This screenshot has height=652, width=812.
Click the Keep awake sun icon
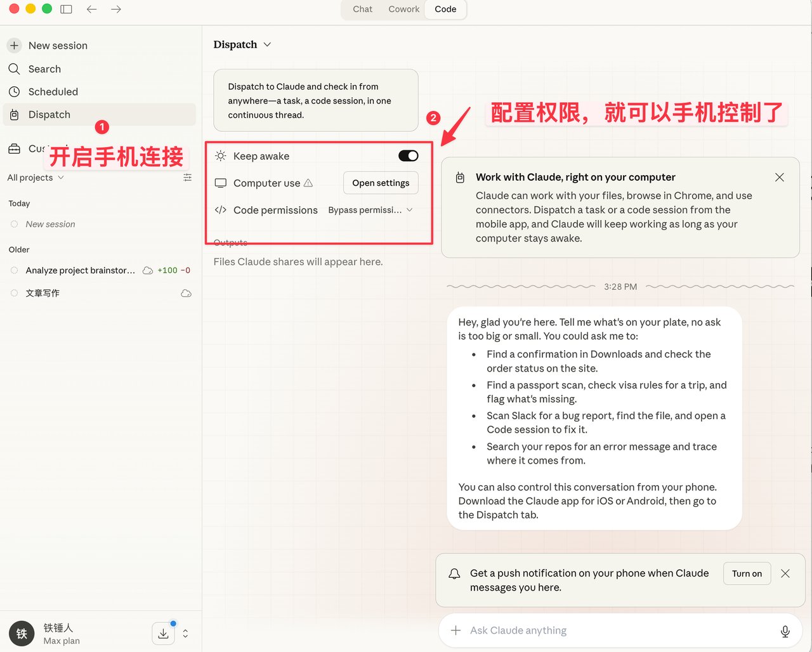(x=221, y=156)
